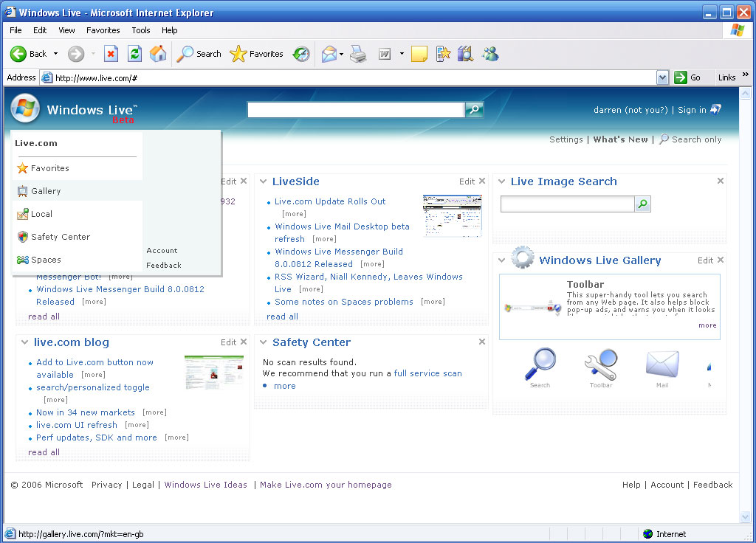Click the magnifier Search icon in Gallery
The width and height of the screenshot is (756, 543).
click(x=540, y=367)
